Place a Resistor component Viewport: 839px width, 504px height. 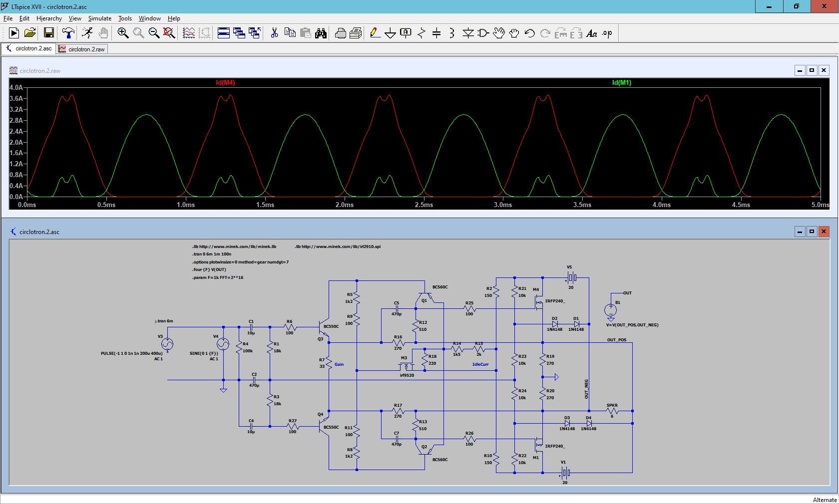tap(421, 33)
